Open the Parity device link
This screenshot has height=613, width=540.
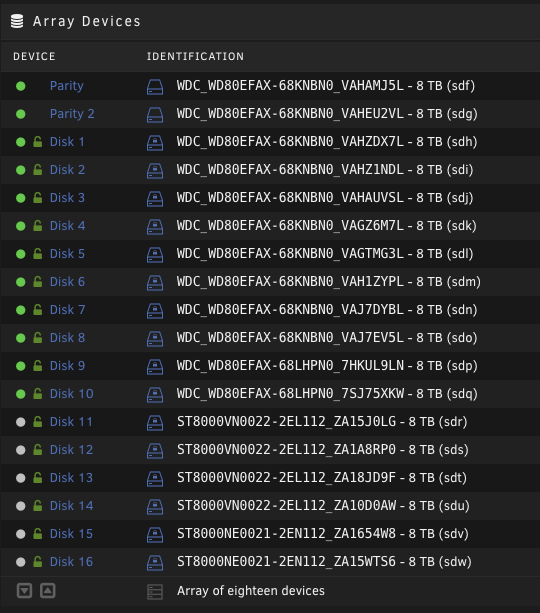click(x=66, y=86)
